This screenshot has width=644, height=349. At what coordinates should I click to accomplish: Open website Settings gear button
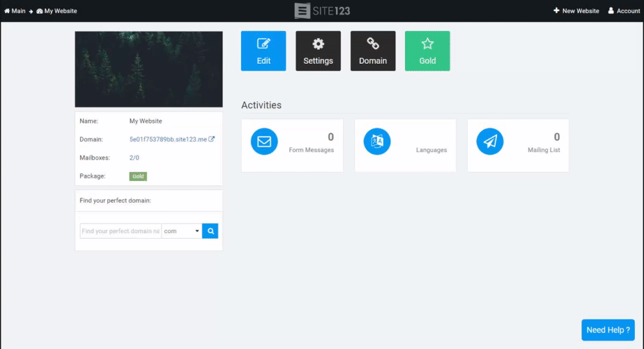[x=318, y=51]
